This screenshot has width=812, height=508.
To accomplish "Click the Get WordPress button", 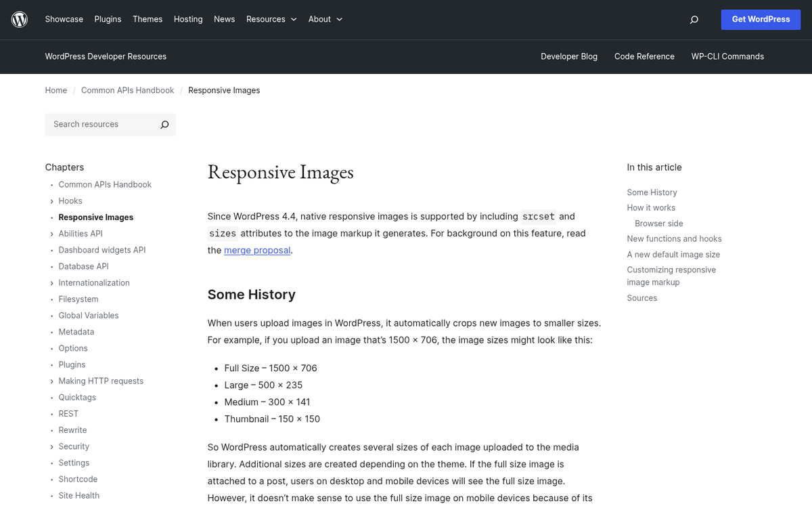I will 761,20.
